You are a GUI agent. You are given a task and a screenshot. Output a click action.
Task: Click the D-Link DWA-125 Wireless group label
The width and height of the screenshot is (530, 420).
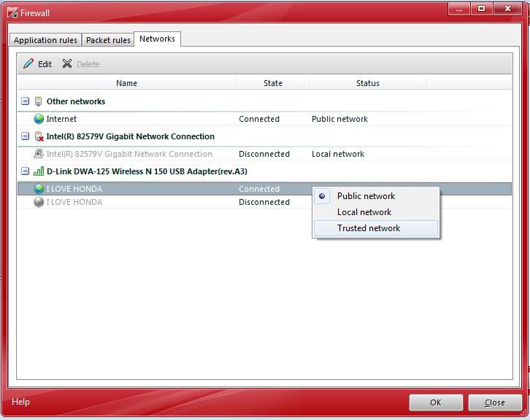(x=147, y=171)
